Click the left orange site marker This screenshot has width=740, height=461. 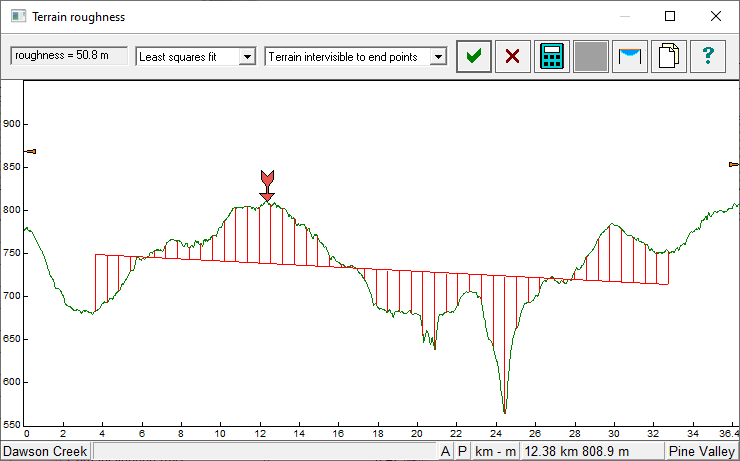click(30, 151)
